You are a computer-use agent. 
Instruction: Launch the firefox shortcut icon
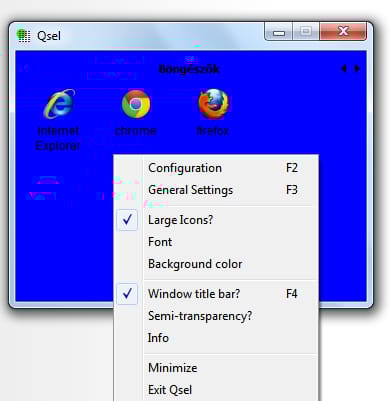(213, 104)
